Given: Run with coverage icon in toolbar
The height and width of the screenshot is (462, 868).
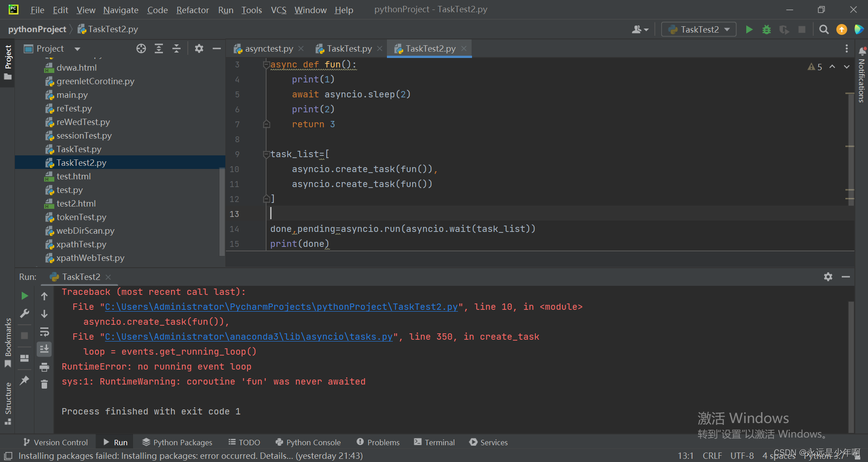Looking at the screenshot, I should [784, 29].
